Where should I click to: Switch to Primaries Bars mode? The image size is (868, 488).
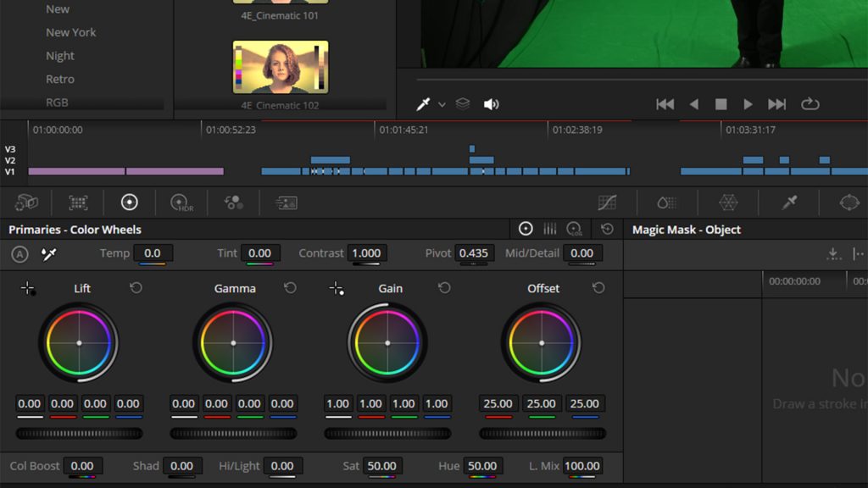tap(549, 229)
